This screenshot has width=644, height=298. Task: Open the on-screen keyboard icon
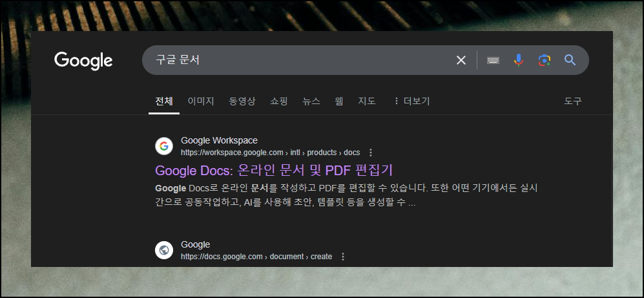pyautogui.click(x=493, y=60)
